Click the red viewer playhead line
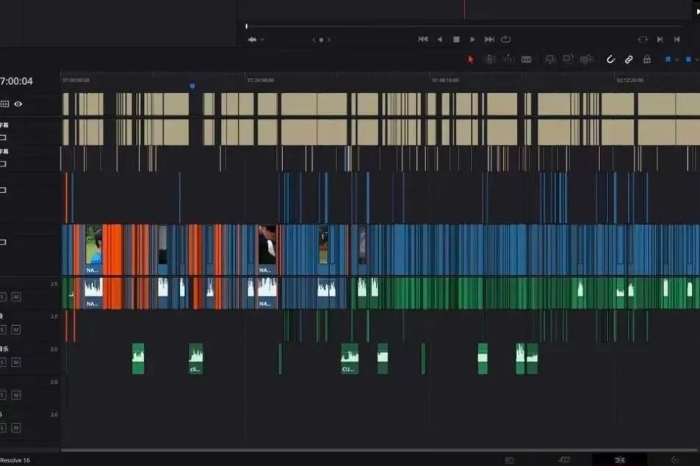Screen dimensions: 700x466 [x=464, y=10]
